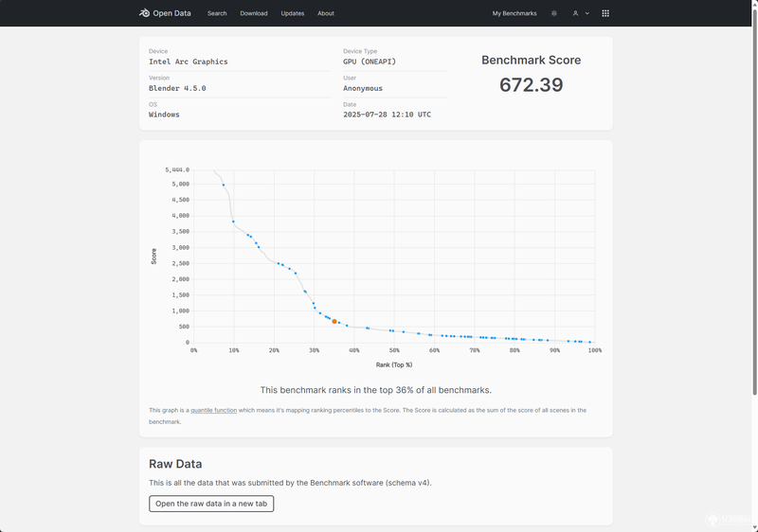Click the Benchmark Score heading
The height and width of the screenshot is (532, 758).
click(532, 61)
